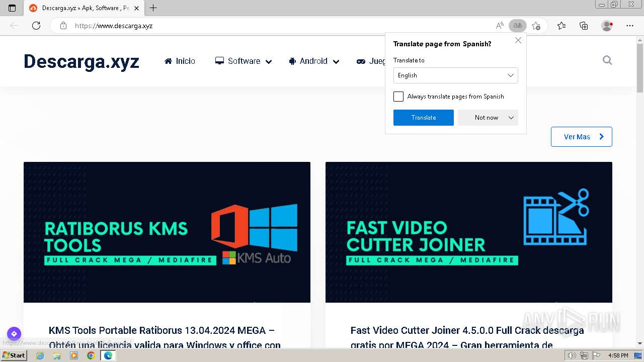Open the Translate to language dropdown
Viewport: 644px width, 362px height.
455,75
